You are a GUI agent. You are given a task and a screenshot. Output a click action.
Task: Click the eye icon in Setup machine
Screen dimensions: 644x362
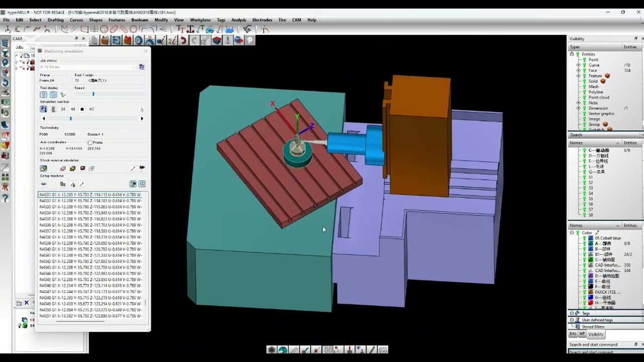[x=44, y=184]
